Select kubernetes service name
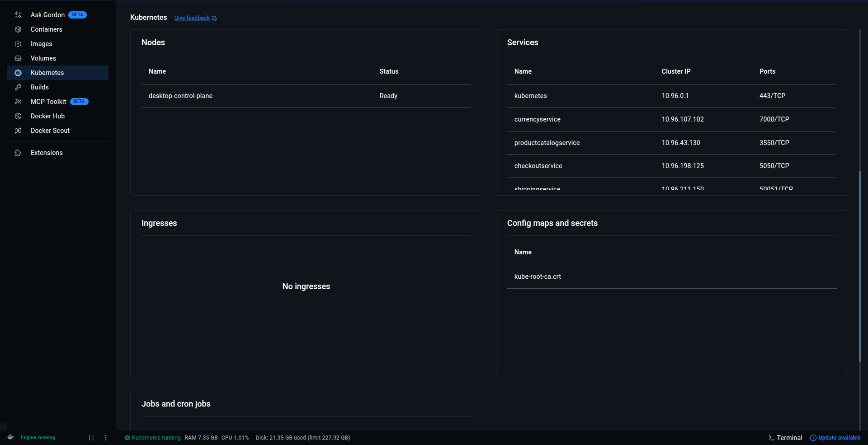The image size is (868, 445). (530, 96)
